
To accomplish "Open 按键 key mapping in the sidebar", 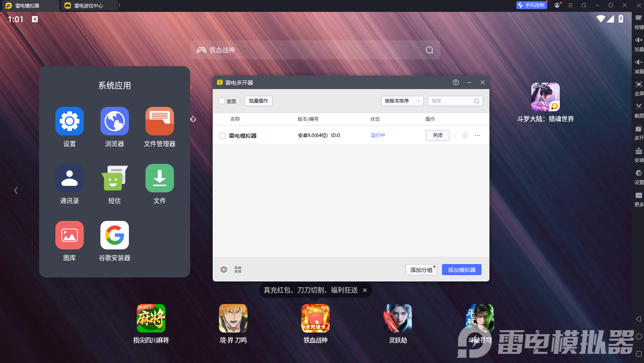I will [638, 18].
